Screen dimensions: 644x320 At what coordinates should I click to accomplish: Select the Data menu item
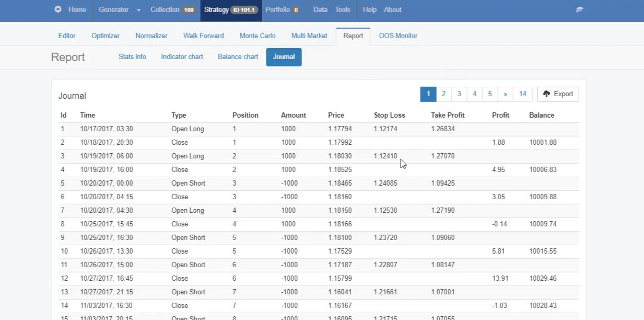click(320, 9)
